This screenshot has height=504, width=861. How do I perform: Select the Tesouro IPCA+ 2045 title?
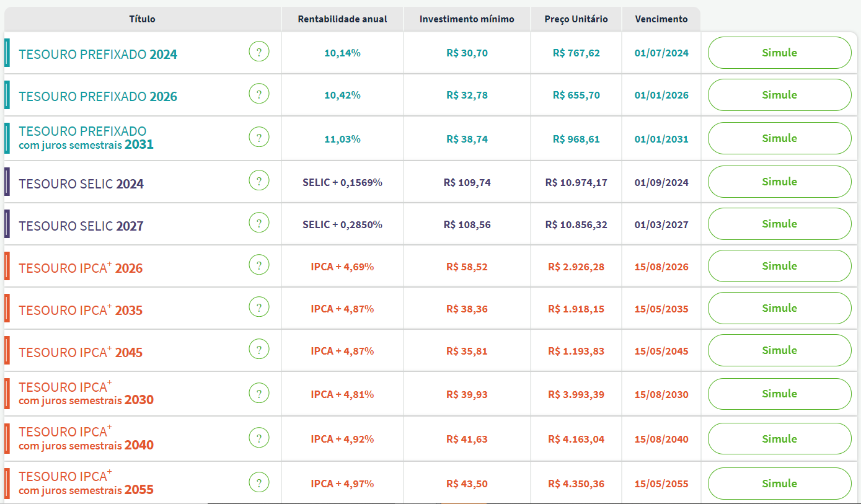coord(81,353)
